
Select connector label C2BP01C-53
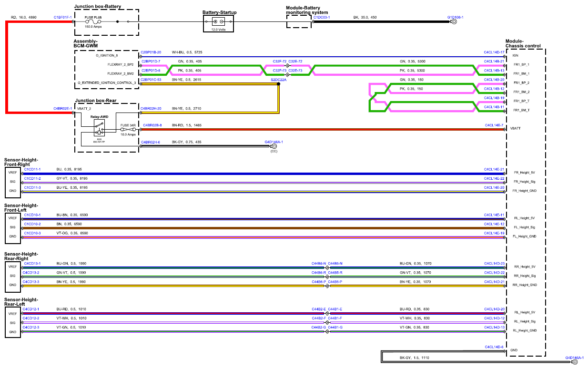pos(151,80)
